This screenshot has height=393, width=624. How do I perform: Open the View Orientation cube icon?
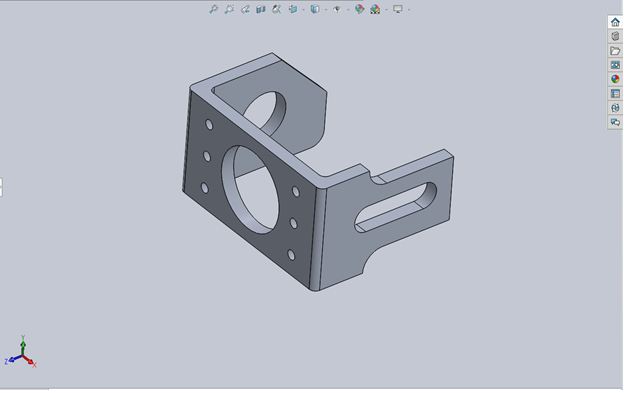coord(293,9)
